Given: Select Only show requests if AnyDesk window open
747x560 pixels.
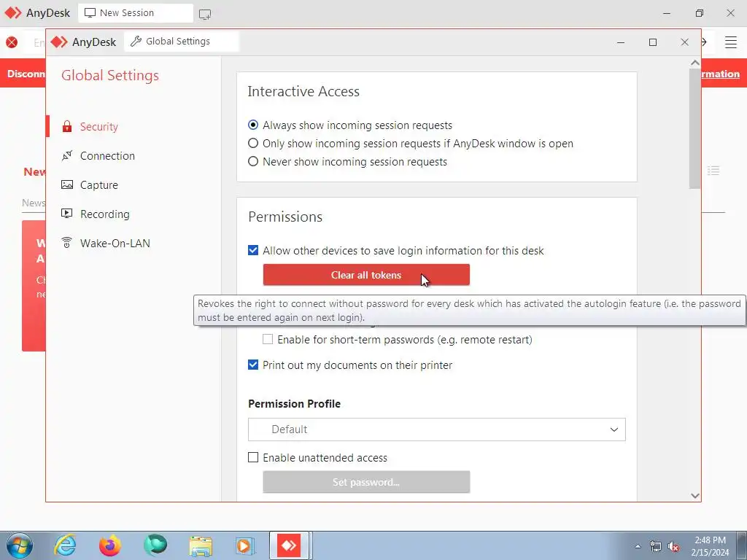Looking at the screenshot, I should [253, 143].
